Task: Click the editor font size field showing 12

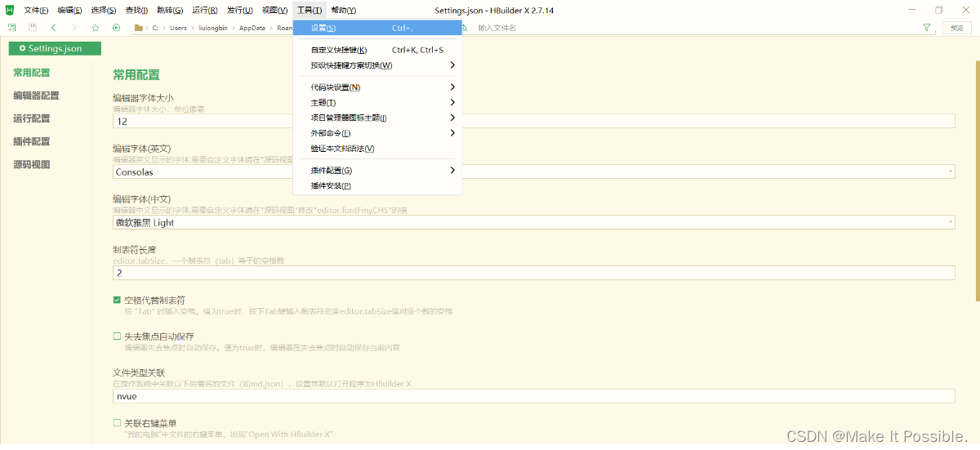Action: pyautogui.click(x=534, y=121)
